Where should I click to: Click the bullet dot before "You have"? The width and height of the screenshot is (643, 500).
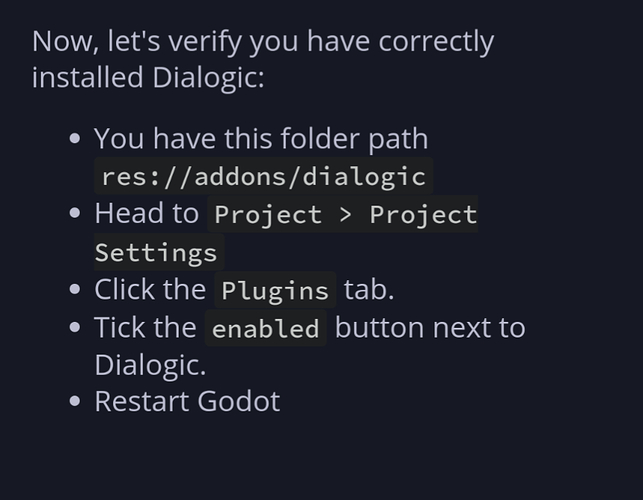[x=75, y=140]
